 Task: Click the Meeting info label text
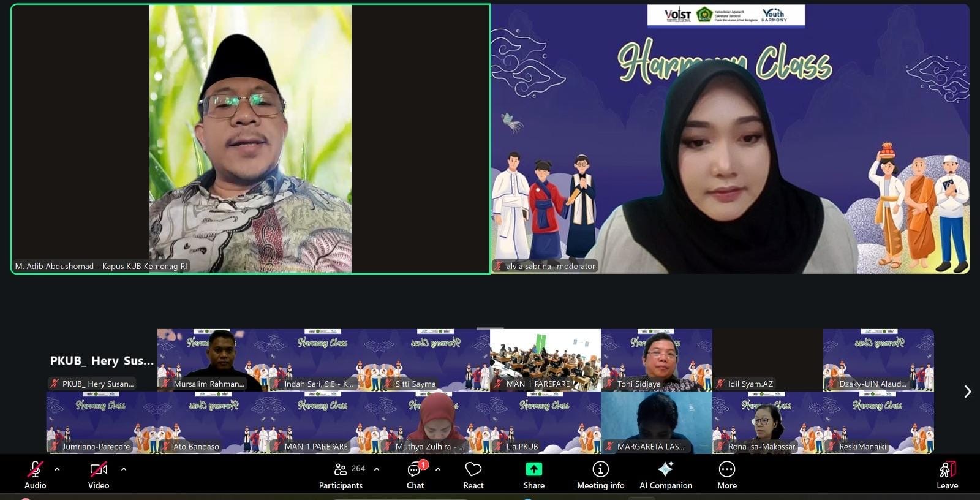point(600,485)
